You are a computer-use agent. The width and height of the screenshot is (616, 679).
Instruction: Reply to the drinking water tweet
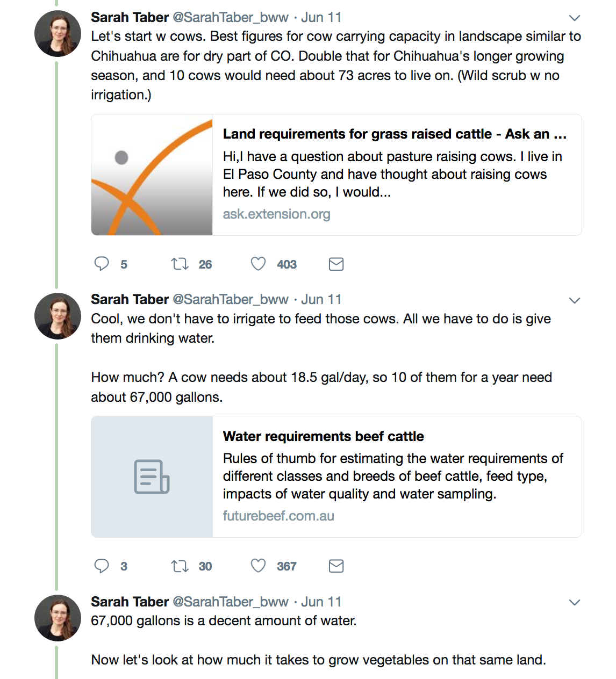click(102, 566)
